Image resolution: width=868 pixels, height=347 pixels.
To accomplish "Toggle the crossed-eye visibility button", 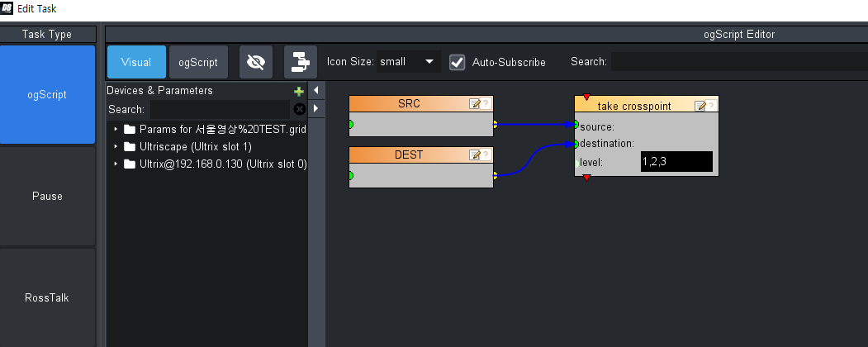I will [256, 62].
